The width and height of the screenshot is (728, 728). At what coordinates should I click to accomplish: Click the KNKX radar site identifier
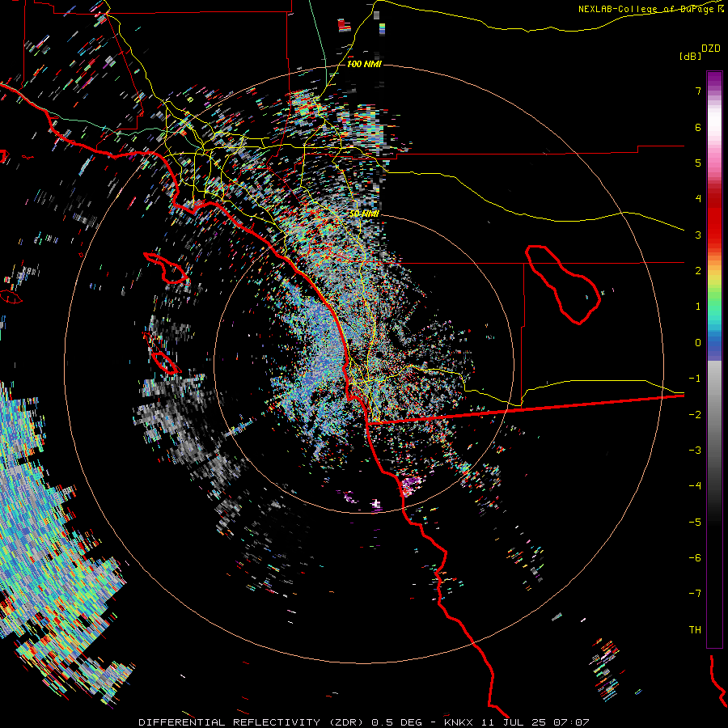[459, 722]
